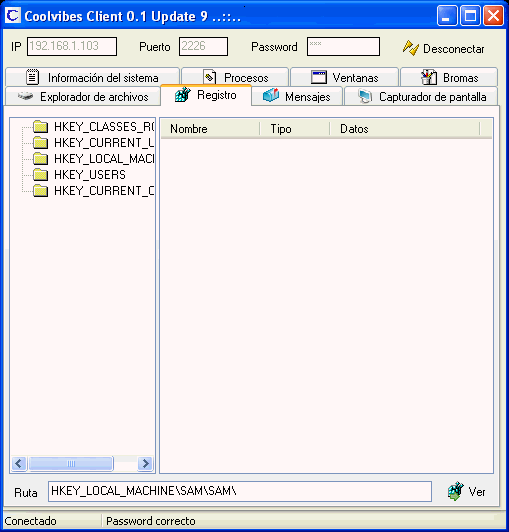
Task: Click the tag icon on Procesos tab
Action: point(209,77)
